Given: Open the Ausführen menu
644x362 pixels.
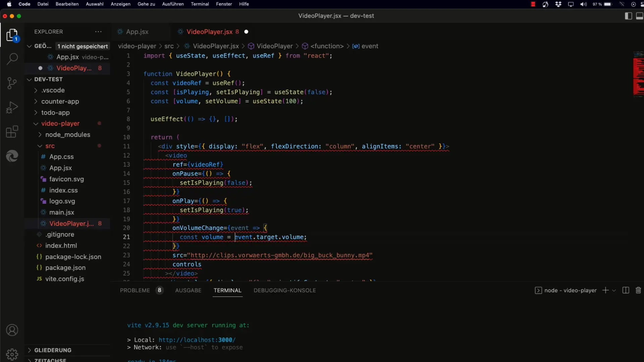Looking at the screenshot, I should pos(173,4).
